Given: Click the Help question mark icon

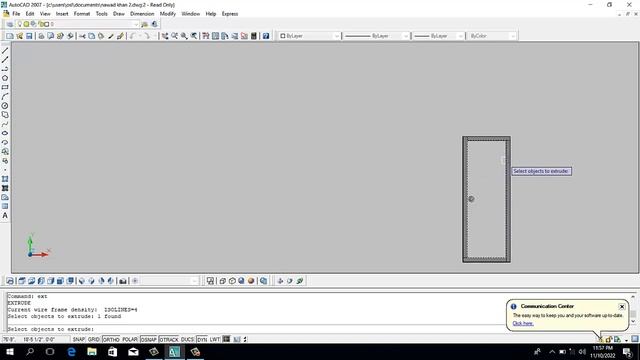Looking at the screenshot, I should (266, 36).
